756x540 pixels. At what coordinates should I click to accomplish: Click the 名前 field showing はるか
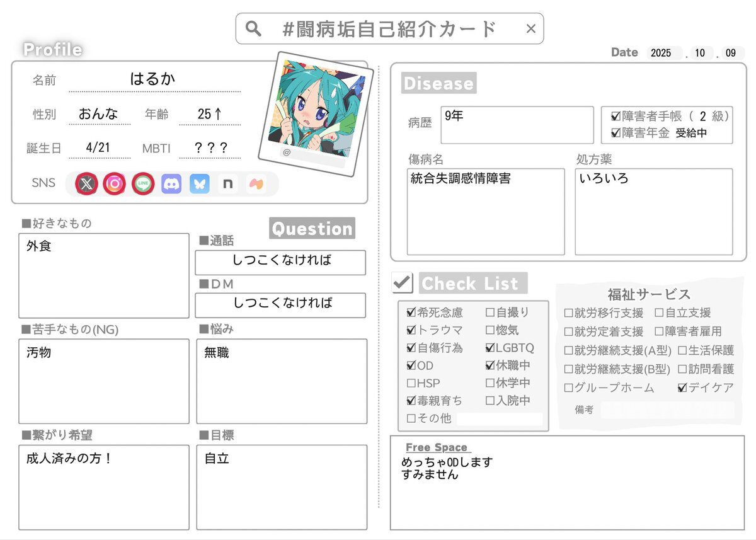154,79
